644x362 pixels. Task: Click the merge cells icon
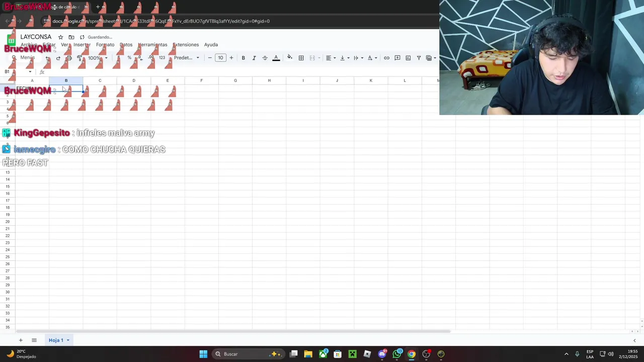click(x=312, y=58)
